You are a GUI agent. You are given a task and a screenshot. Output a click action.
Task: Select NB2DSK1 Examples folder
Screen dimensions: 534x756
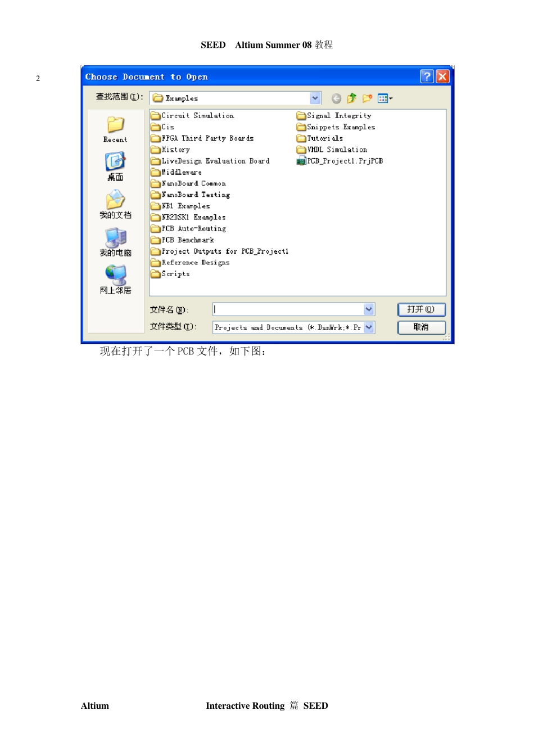pos(188,217)
